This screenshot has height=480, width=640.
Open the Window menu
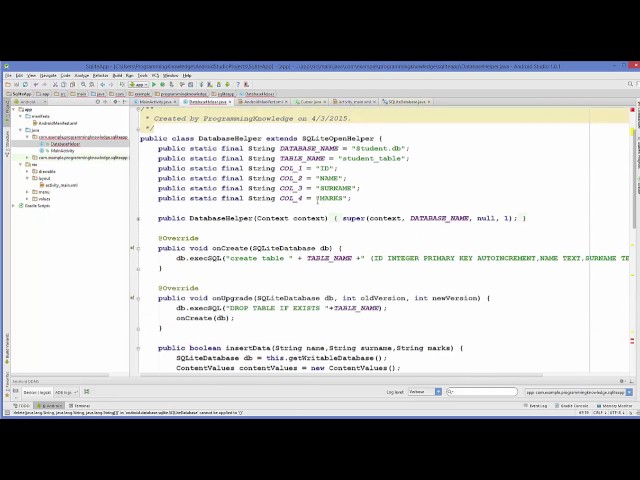170,76
